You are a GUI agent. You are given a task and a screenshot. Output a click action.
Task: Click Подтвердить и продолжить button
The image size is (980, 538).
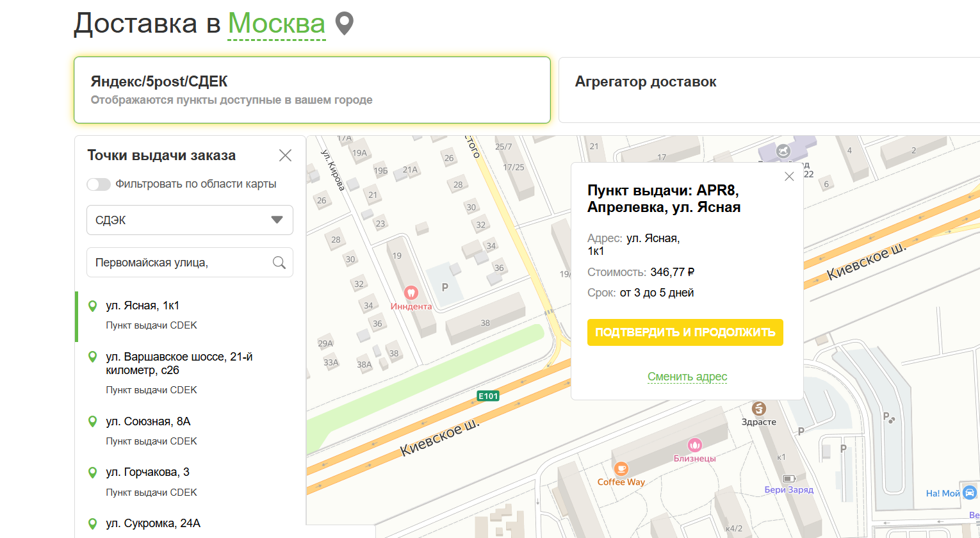coord(685,332)
